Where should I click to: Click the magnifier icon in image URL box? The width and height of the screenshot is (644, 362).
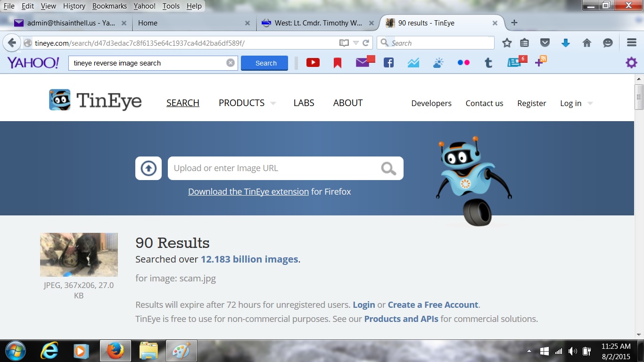(x=388, y=168)
